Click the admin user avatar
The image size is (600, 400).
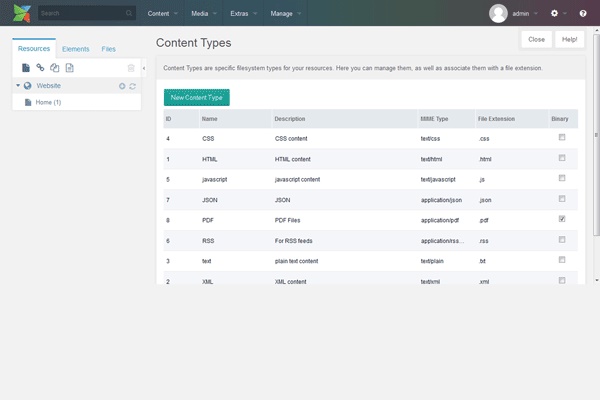(x=498, y=13)
